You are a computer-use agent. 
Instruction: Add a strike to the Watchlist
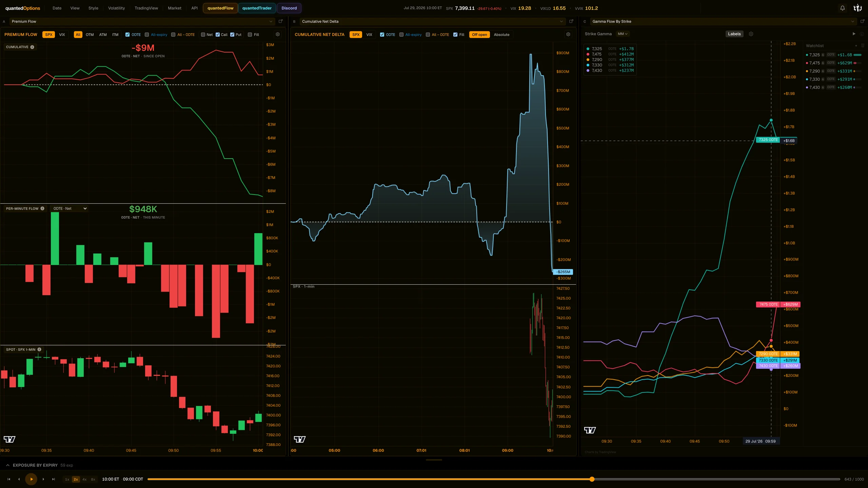click(x=856, y=46)
